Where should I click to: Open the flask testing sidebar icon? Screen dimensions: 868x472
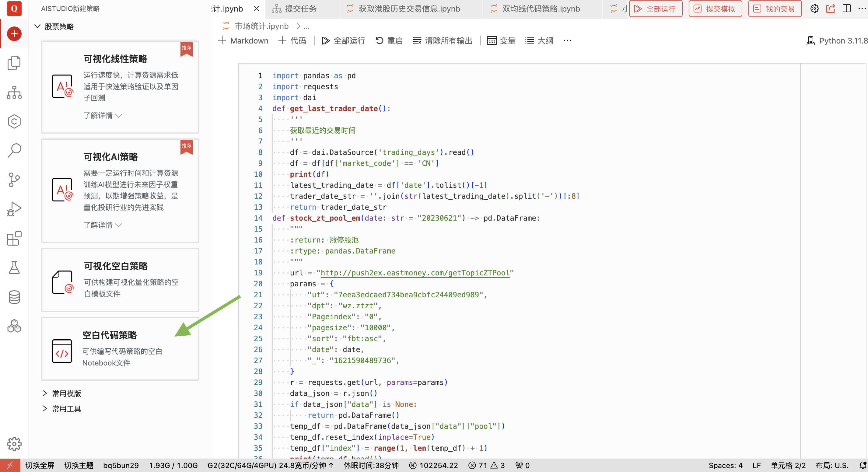(14, 267)
